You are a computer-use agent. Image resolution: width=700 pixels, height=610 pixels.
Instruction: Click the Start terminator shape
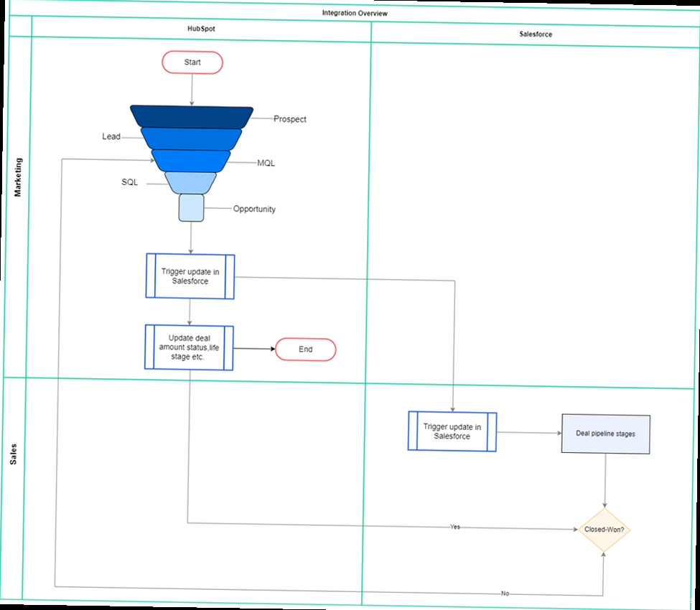[x=192, y=62]
